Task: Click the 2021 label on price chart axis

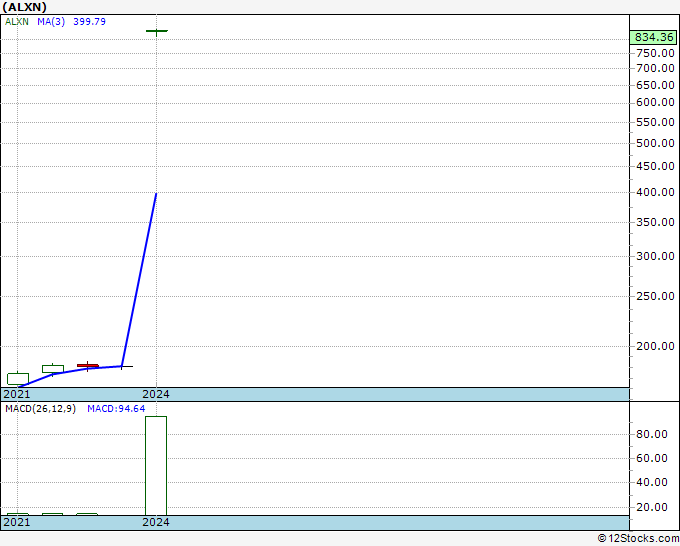Action: click(x=17, y=394)
